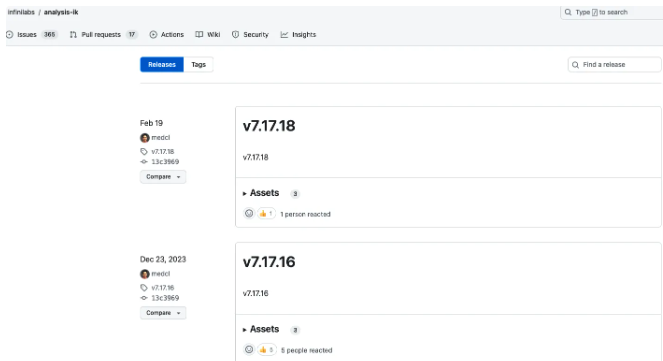Viewport: 663px width, 361px height.
Task: Click the Feb 19 release date
Action: (151, 123)
